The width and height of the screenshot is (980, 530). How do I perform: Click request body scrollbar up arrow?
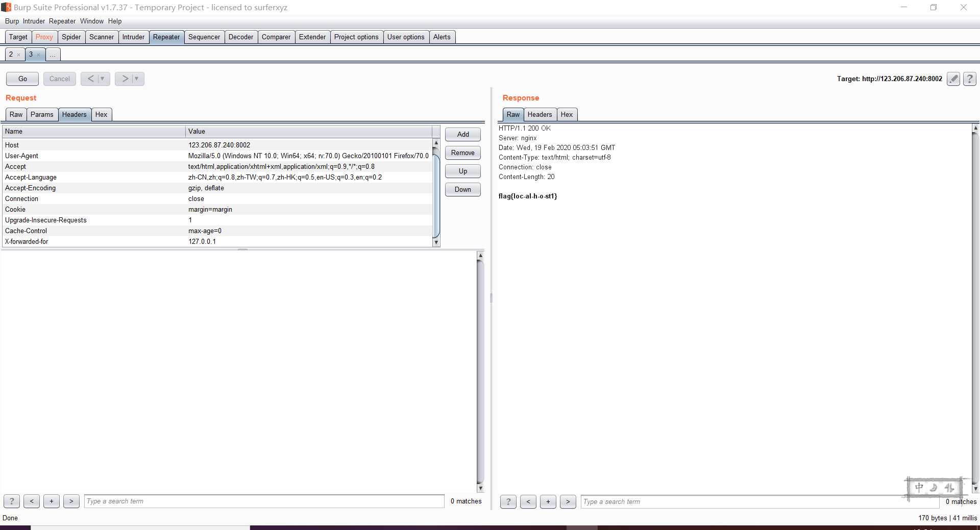point(480,255)
